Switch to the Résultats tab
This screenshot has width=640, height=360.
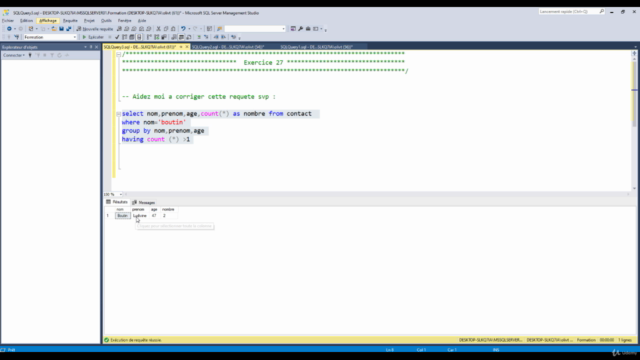(x=117, y=202)
